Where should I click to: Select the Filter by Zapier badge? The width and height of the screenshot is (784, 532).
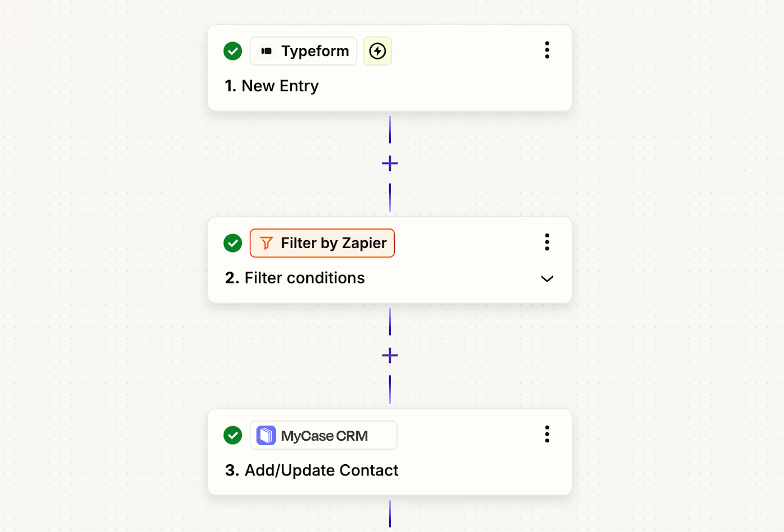click(x=322, y=243)
